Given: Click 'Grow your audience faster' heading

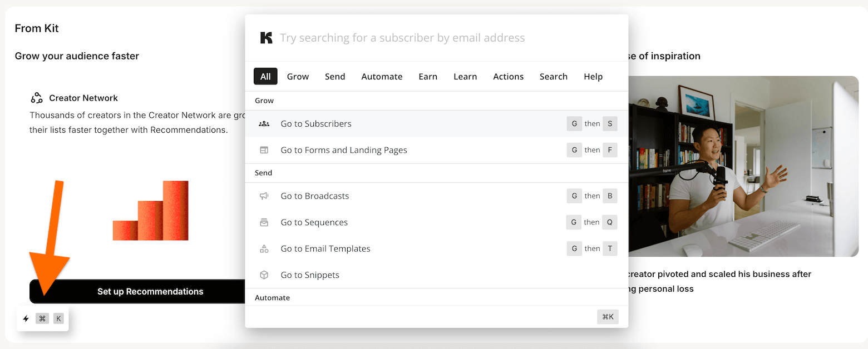Looking at the screenshot, I should point(77,56).
